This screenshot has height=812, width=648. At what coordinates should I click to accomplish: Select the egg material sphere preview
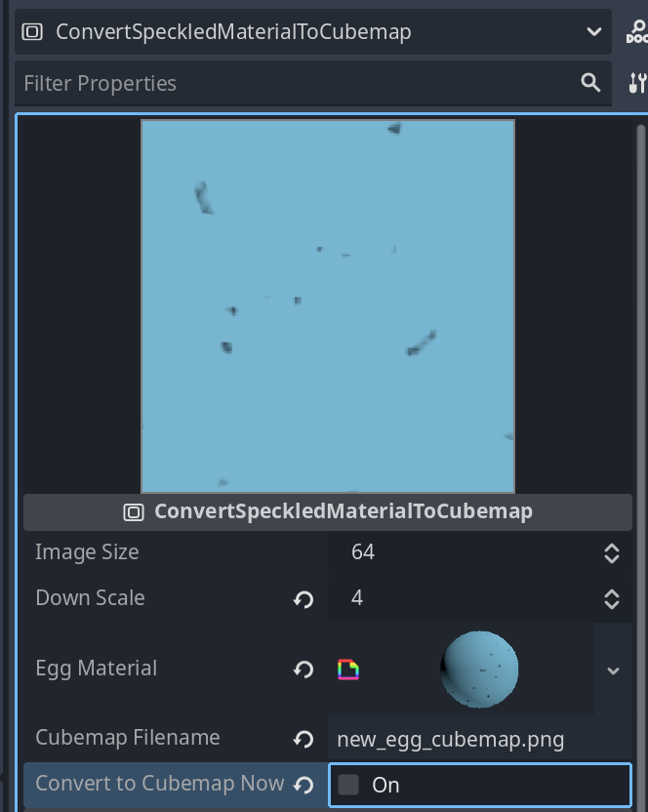479,670
